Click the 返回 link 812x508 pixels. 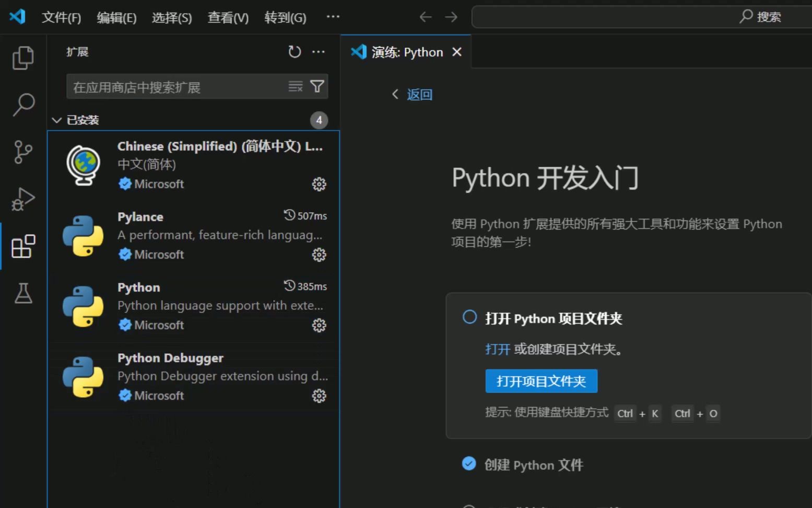pyautogui.click(x=419, y=95)
